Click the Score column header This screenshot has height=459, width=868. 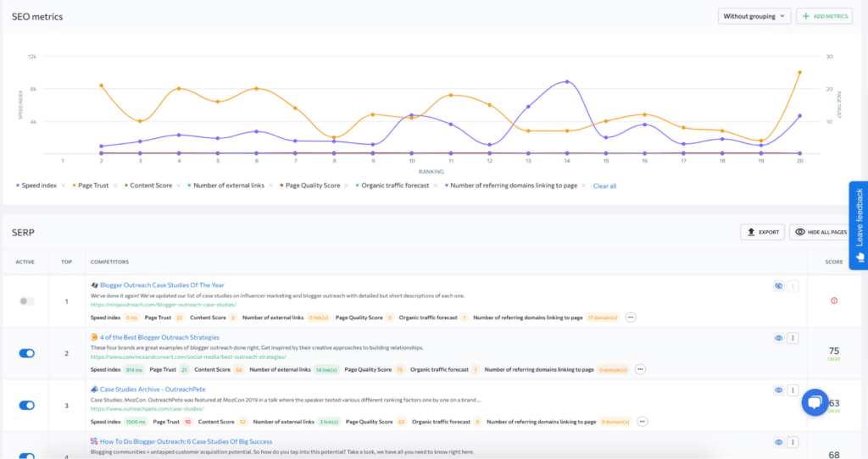(834, 263)
